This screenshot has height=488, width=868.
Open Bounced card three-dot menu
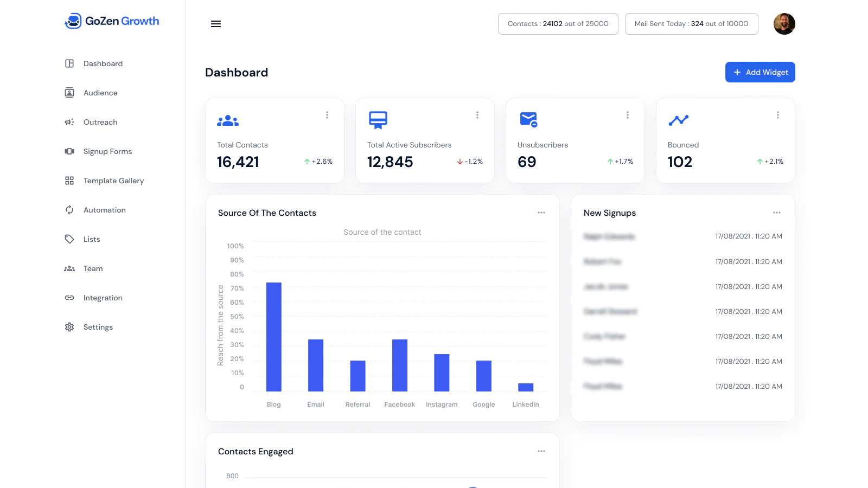click(x=778, y=115)
